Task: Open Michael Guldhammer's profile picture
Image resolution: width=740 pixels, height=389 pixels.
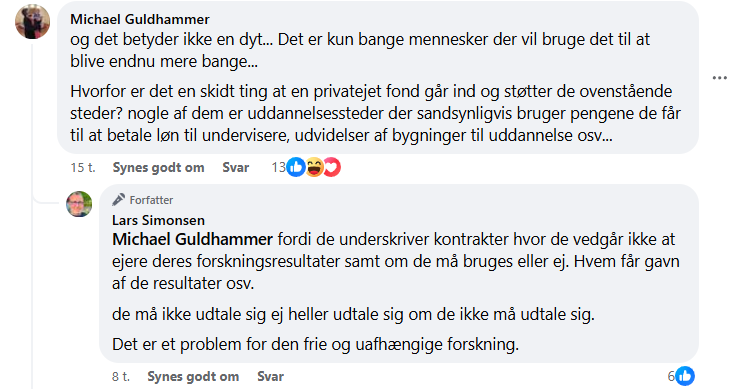Action: coord(33,22)
